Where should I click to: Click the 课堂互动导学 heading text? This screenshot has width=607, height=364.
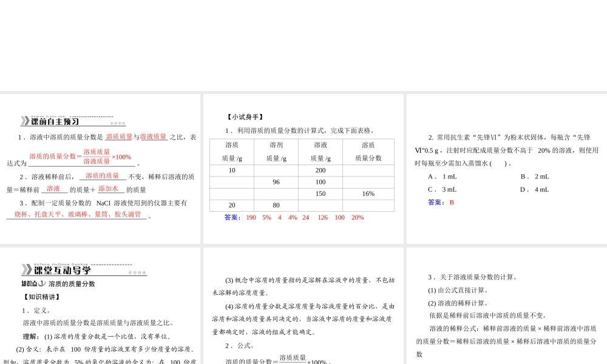tap(62, 270)
